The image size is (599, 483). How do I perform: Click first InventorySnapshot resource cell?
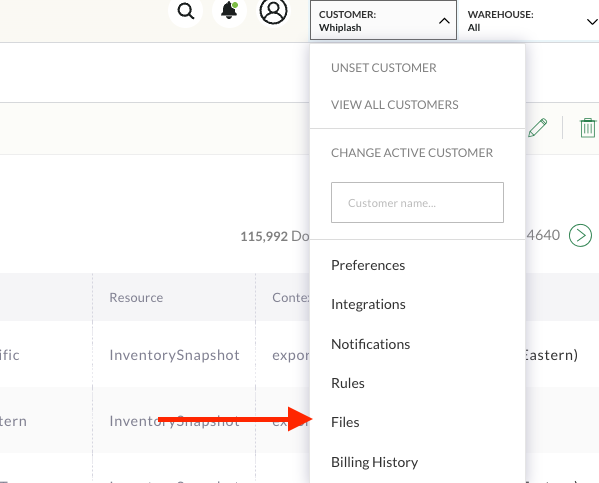tap(174, 355)
